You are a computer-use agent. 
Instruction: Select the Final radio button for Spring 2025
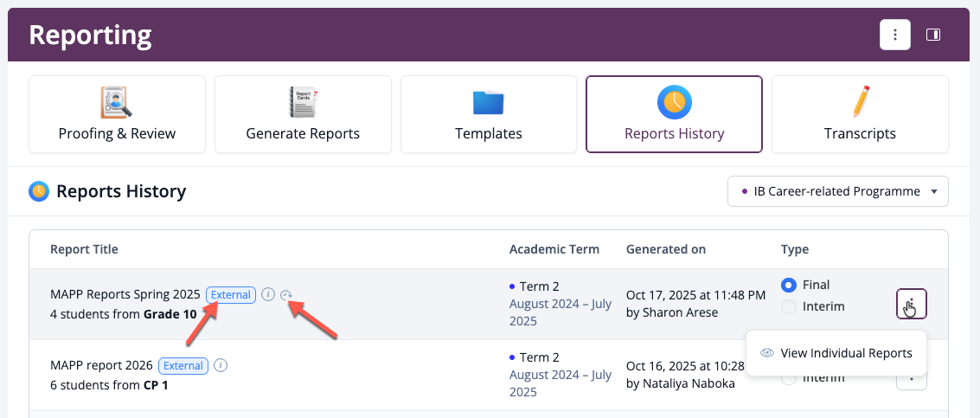(x=788, y=285)
